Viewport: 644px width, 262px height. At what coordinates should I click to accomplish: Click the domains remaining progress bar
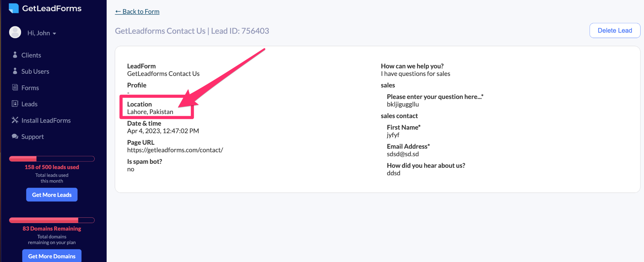pyautogui.click(x=52, y=220)
